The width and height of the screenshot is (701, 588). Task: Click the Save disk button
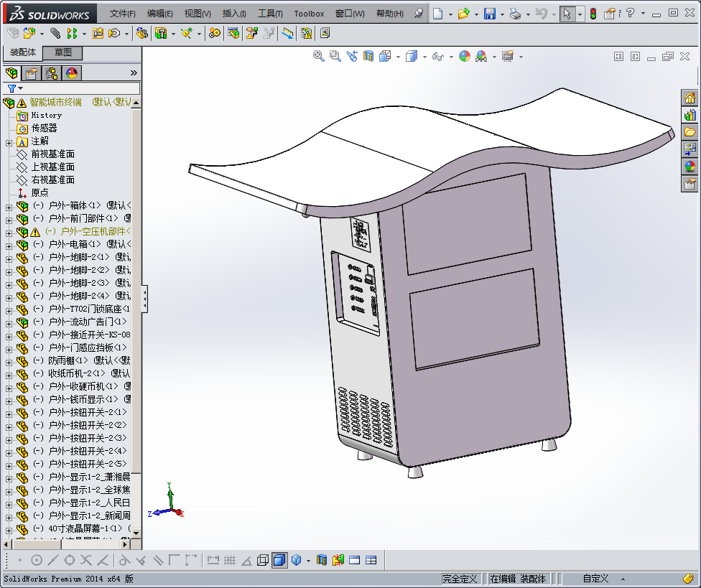tap(490, 14)
